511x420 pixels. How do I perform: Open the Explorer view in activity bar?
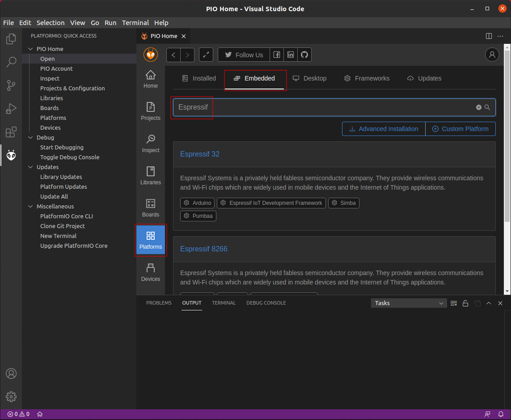pyautogui.click(x=11, y=39)
